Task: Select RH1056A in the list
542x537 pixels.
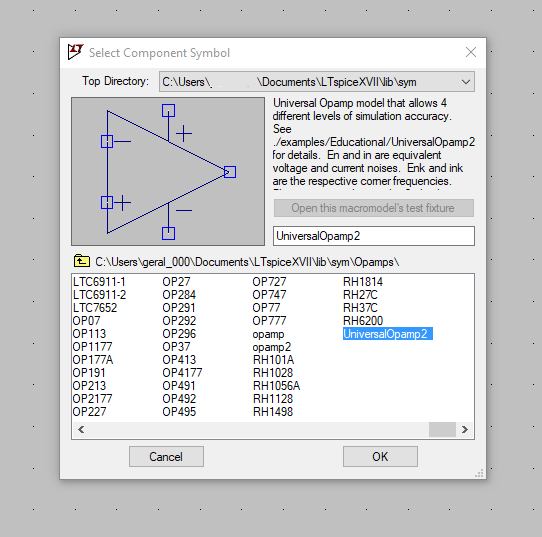Action: pyautogui.click(x=277, y=386)
